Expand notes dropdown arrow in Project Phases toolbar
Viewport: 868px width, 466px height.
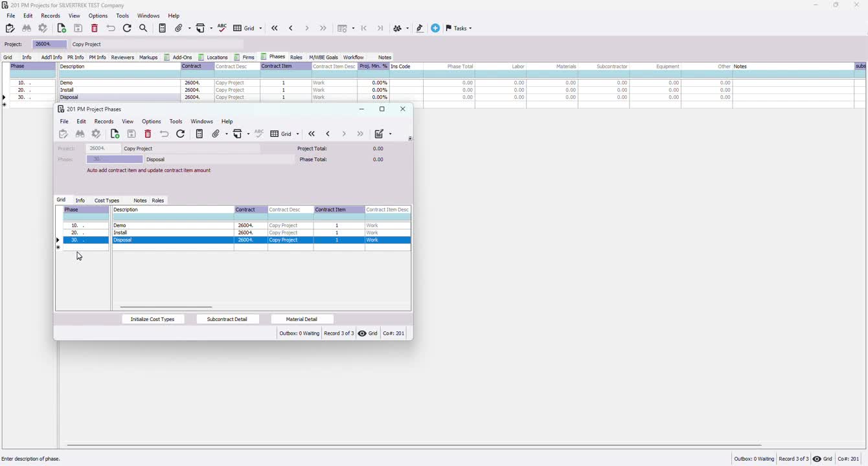391,134
